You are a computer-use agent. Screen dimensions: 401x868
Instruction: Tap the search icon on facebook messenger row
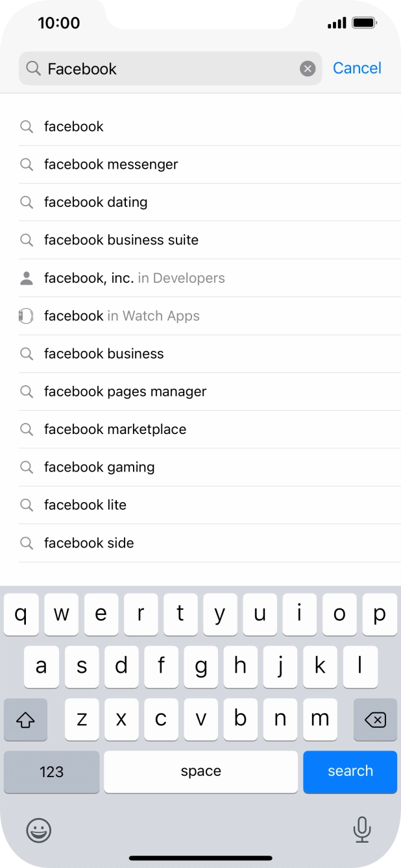pyautogui.click(x=27, y=164)
